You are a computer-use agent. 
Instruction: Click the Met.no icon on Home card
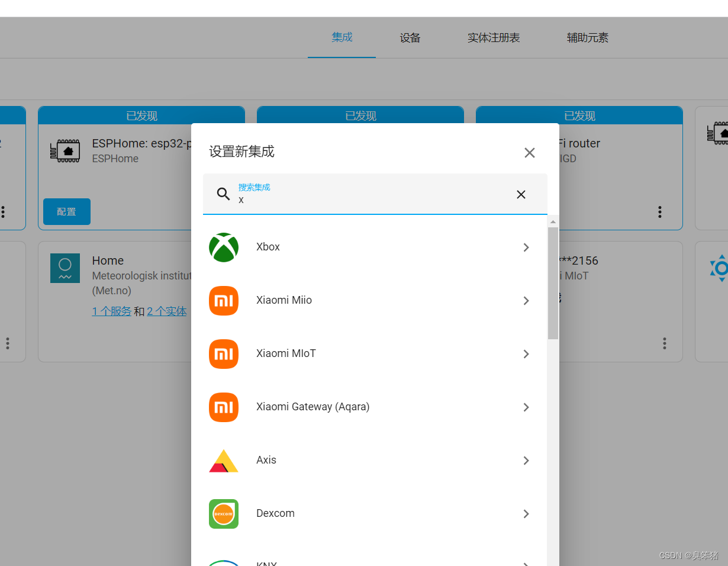click(x=65, y=268)
